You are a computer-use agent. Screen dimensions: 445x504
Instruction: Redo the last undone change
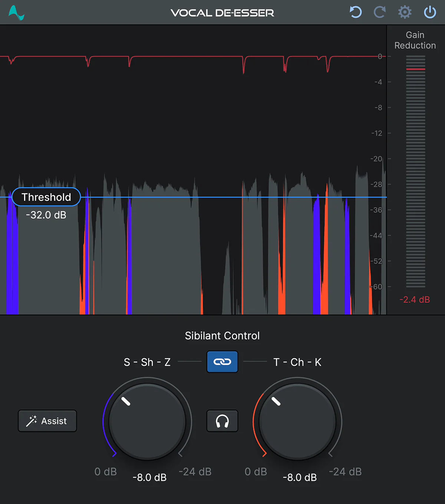tap(380, 12)
